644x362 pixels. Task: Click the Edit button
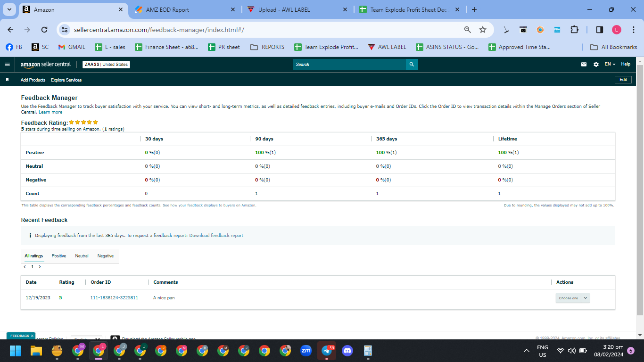[623, 80]
